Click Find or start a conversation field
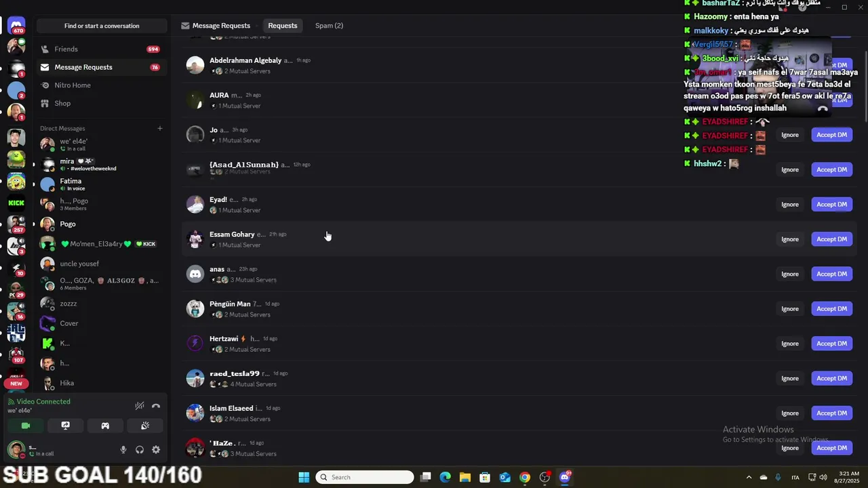Viewport: 868px width, 488px height. coord(102,26)
